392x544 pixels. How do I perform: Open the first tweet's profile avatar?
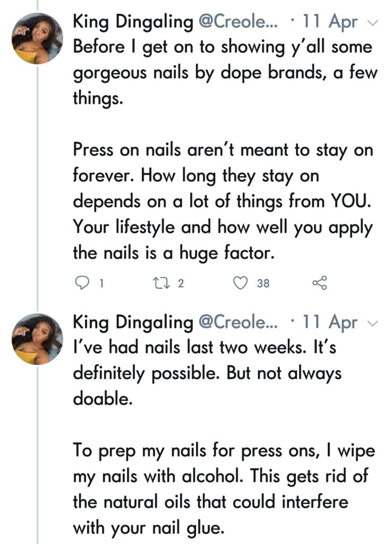tap(38, 40)
